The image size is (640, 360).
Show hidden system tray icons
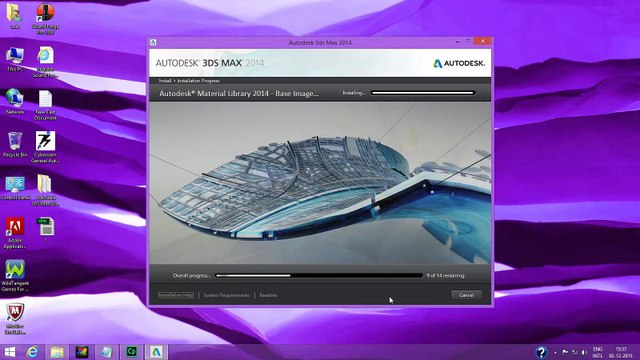tap(555, 352)
